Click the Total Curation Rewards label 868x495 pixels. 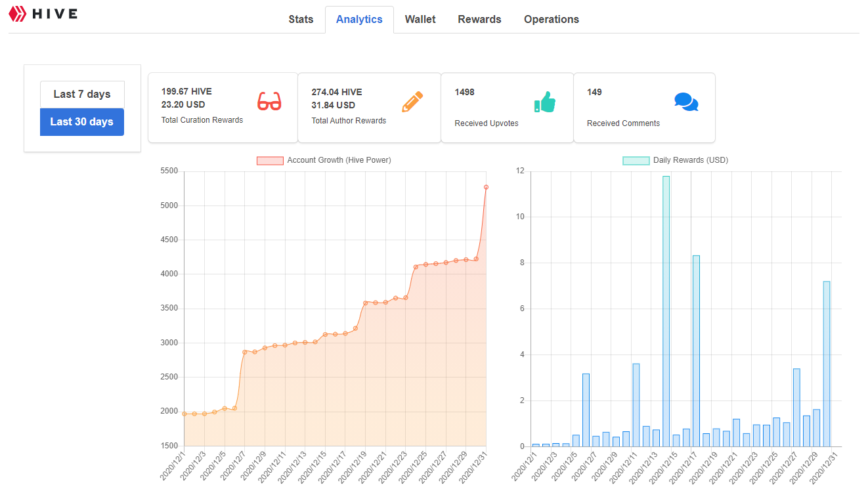click(202, 120)
